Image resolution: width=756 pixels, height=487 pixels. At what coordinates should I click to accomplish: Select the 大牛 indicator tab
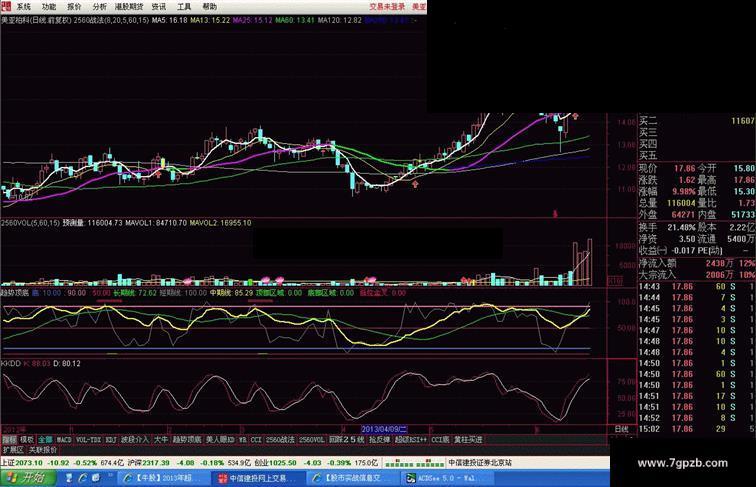click(x=161, y=440)
